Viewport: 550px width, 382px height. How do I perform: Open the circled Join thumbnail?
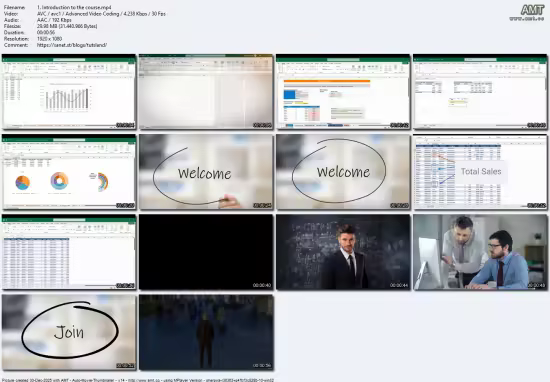tap(69, 332)
